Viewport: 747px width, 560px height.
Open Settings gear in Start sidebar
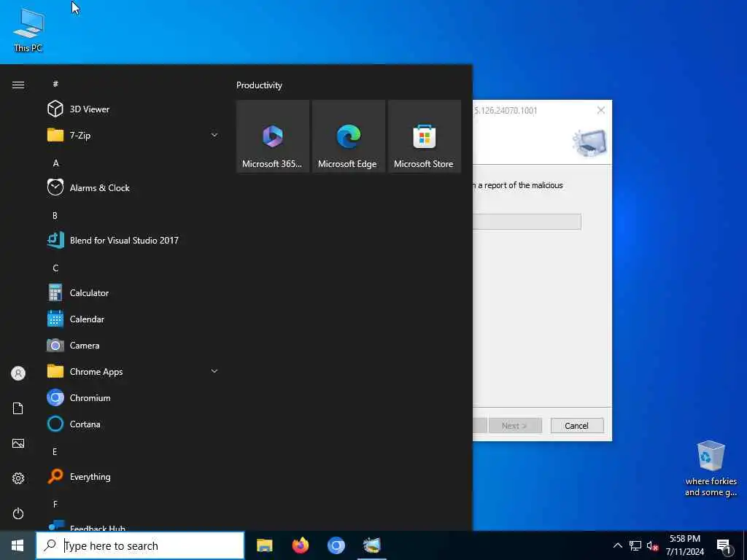(x=18, y=478)
